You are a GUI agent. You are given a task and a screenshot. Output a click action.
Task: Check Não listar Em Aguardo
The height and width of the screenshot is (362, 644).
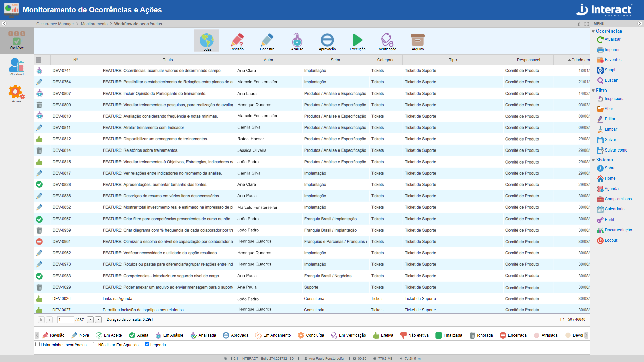click(x=95, y=344)
